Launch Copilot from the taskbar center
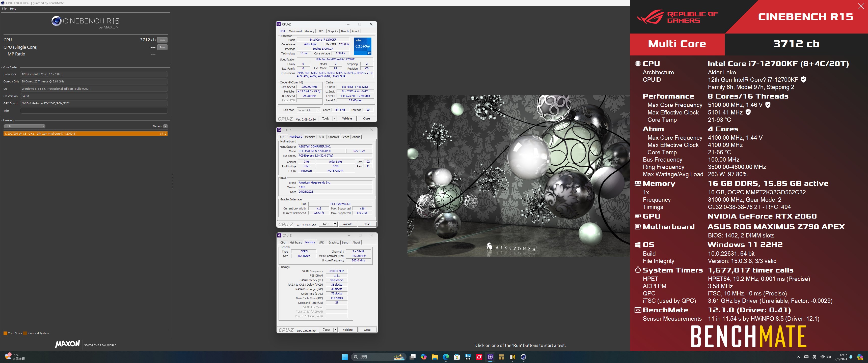Viewport: 868px width, 363px height. (424, 357)
